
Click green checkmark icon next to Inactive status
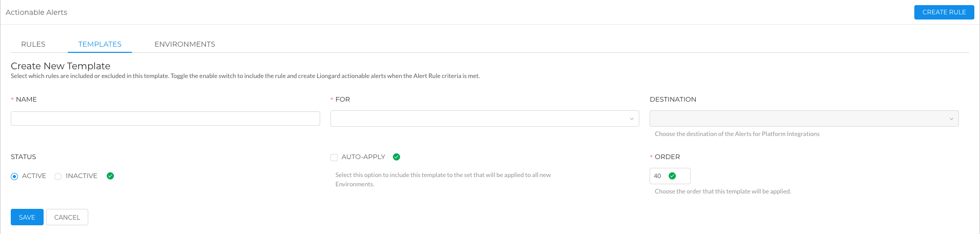pos(110,176)
